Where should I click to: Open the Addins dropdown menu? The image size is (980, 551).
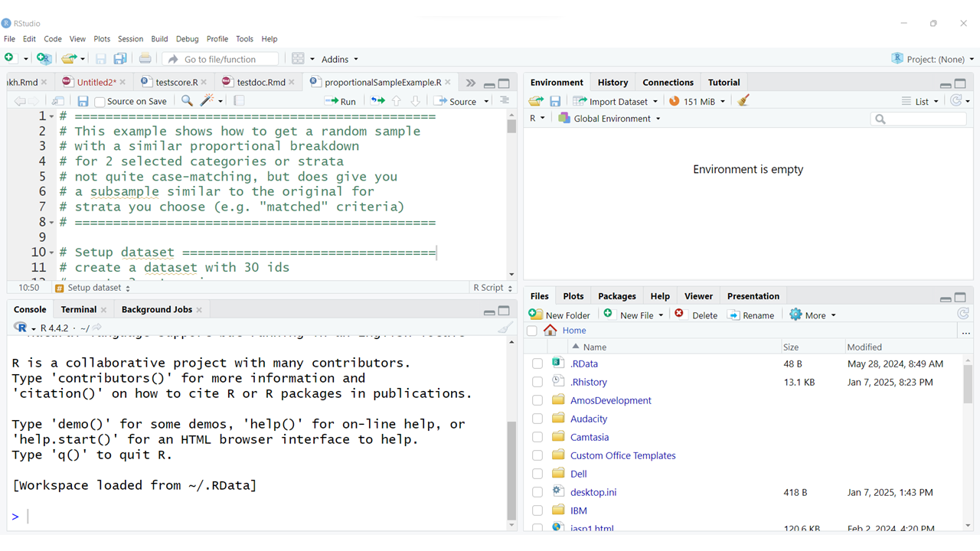tap(339, 59)
